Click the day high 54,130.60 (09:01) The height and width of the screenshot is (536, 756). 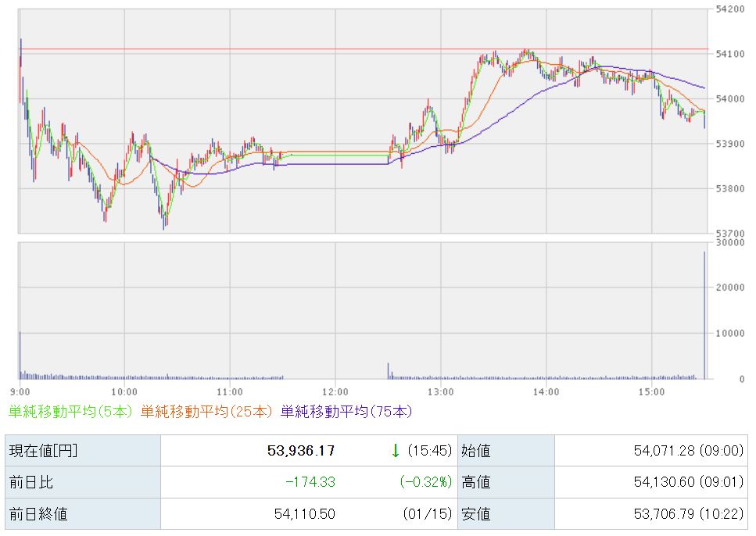click(686, 482)
